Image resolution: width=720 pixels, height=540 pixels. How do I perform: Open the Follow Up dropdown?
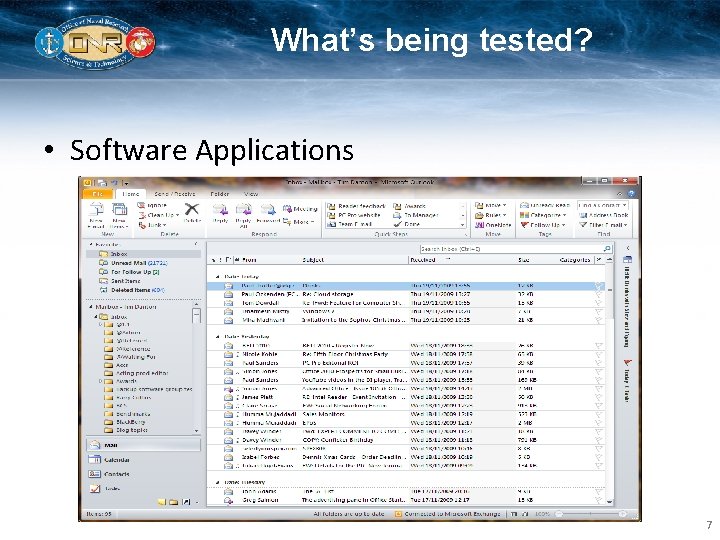click(x=543, y=225)
